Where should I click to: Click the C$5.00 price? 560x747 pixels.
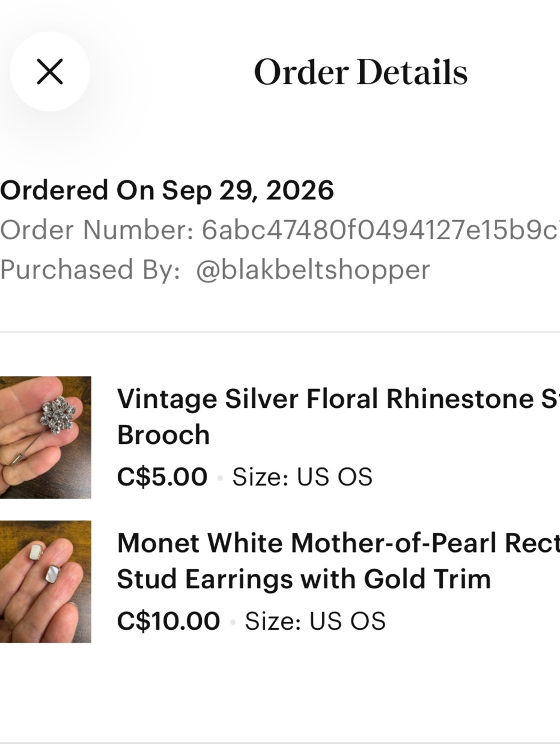click(x=162, y=477)
